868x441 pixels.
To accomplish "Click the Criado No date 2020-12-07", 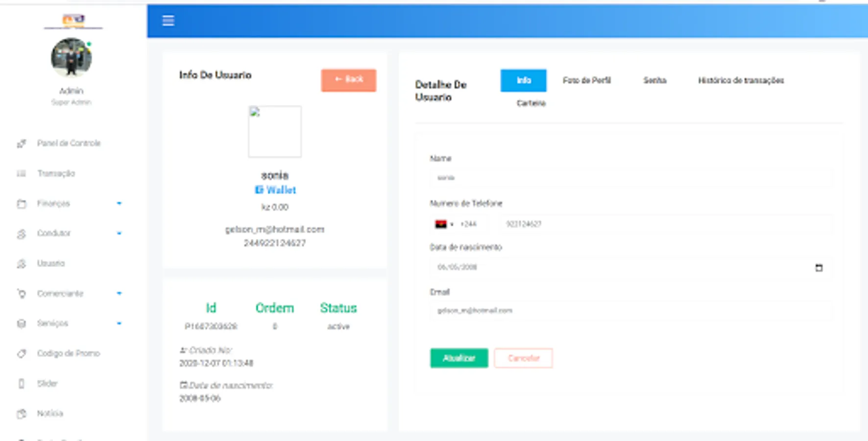I will coord(216,363).
